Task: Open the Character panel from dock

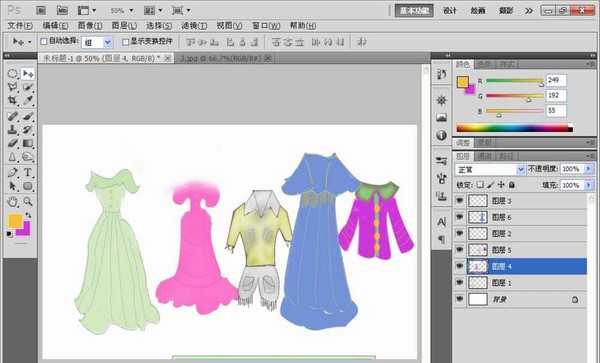Action: tap(442, 221)
